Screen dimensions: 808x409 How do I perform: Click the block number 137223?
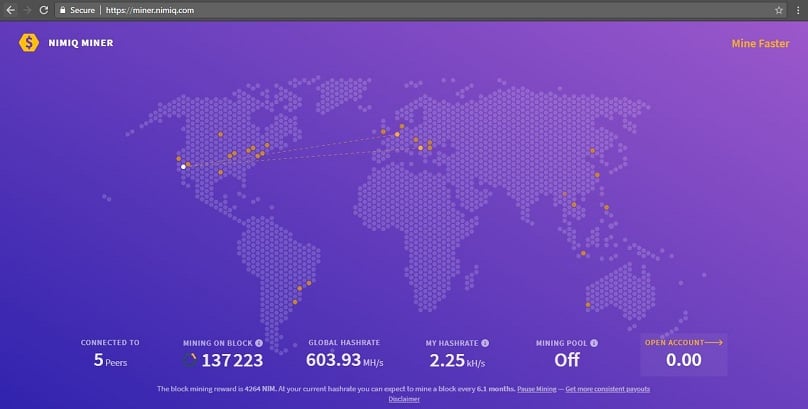point(232,361)
